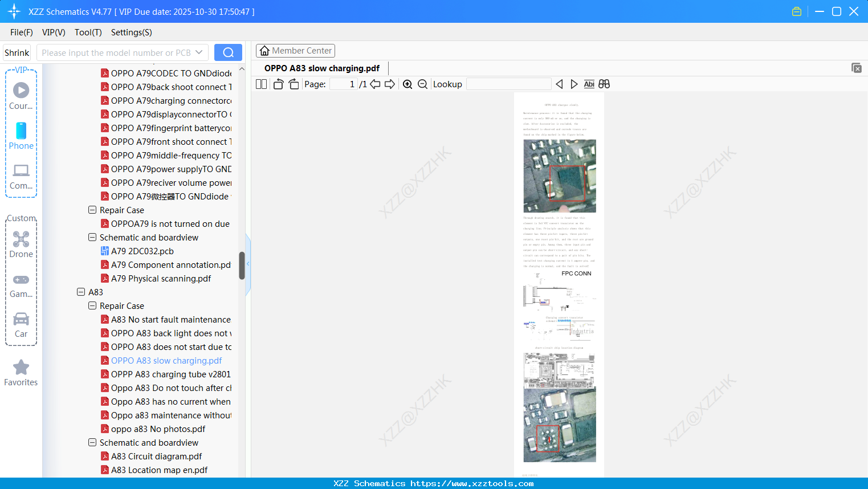Image resolution: width=868 pixels, height=489 pixels.
Task: Open OPPO A79fingerprint battery file
Action: click(x=166, y=128)
